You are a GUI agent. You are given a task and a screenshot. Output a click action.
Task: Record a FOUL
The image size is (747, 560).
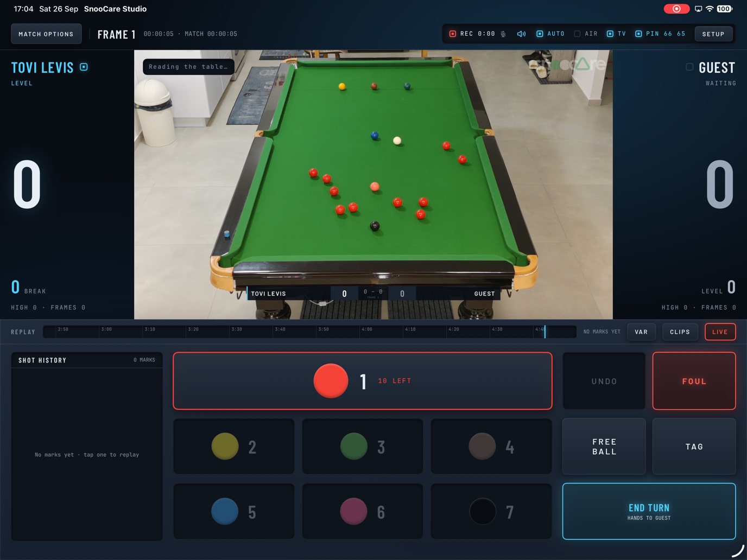click(x=694, y=381)
